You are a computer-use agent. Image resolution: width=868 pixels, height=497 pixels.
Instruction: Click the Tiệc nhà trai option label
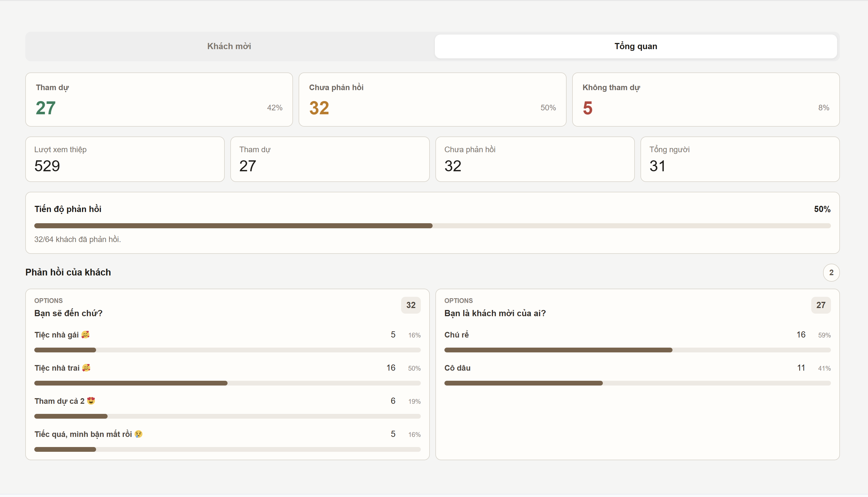(x=57, y=368)
